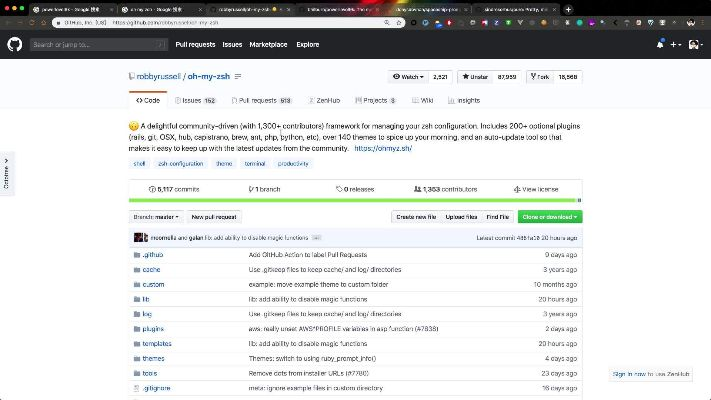
Task: Click the Chrome new tab plus icon
Action: coord(569,9)
